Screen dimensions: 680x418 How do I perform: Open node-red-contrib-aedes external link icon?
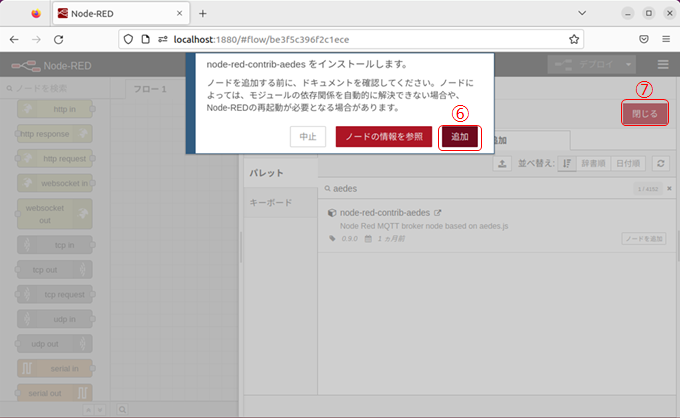tap(437, 213)
